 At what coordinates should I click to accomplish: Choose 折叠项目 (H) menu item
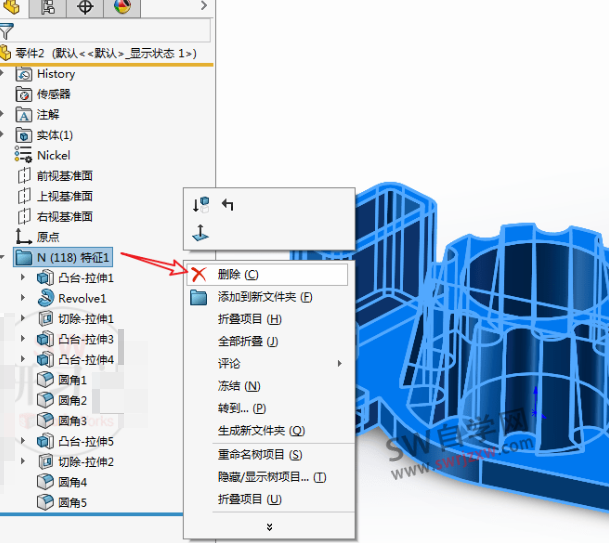point(270,319)
